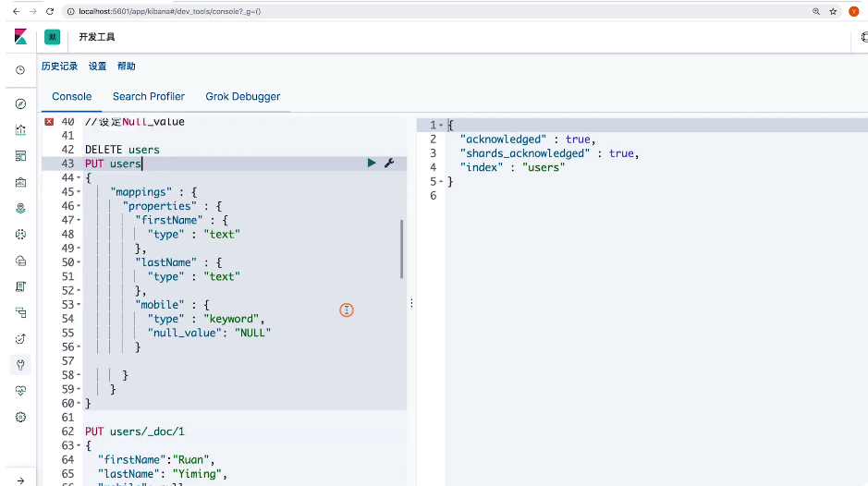Viewport: 868px width, 486px height.
Task: Run the PUT users request
Action: [x=372, y=164]
